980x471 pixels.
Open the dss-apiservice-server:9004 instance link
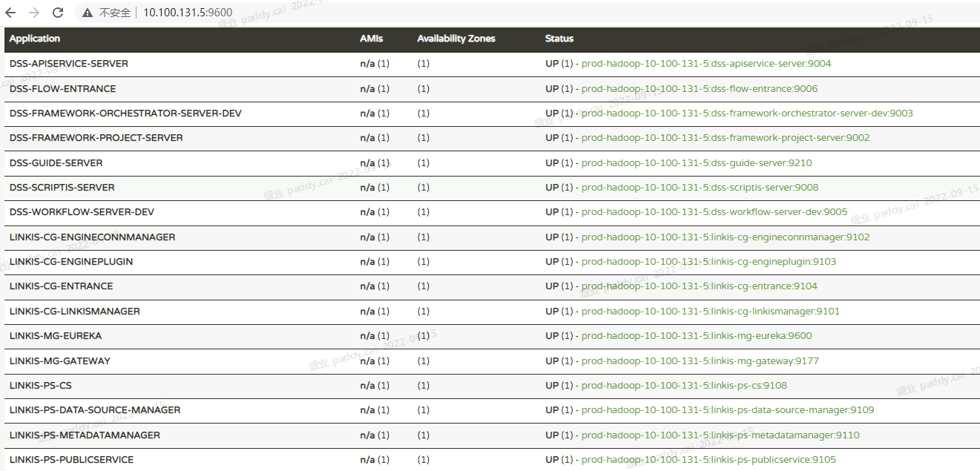pos(706,64)
